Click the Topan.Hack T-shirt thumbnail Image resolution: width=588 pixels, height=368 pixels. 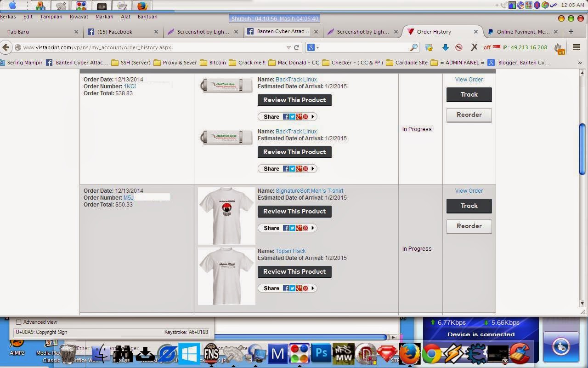[x=226, y=276]
